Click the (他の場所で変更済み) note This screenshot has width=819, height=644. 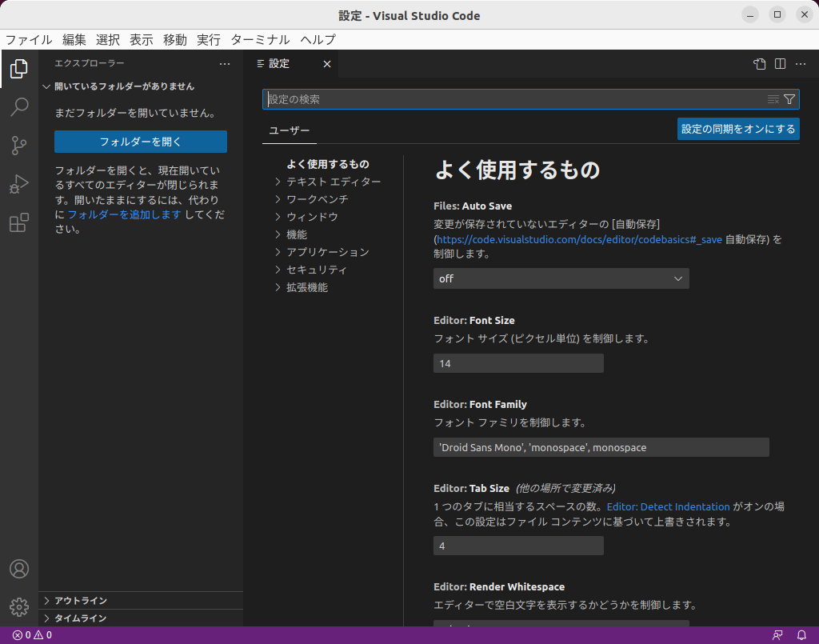click(565, 488)
